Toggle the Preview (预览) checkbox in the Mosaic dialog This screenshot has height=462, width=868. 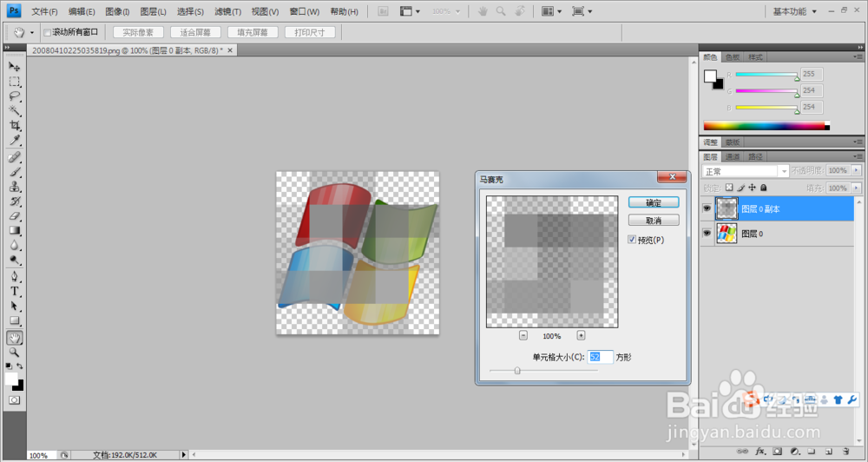(632, 240)
